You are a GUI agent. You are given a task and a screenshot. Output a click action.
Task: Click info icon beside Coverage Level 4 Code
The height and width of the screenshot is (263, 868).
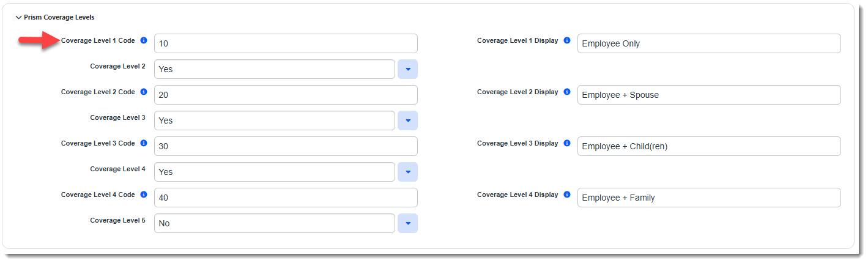[144, 194]
